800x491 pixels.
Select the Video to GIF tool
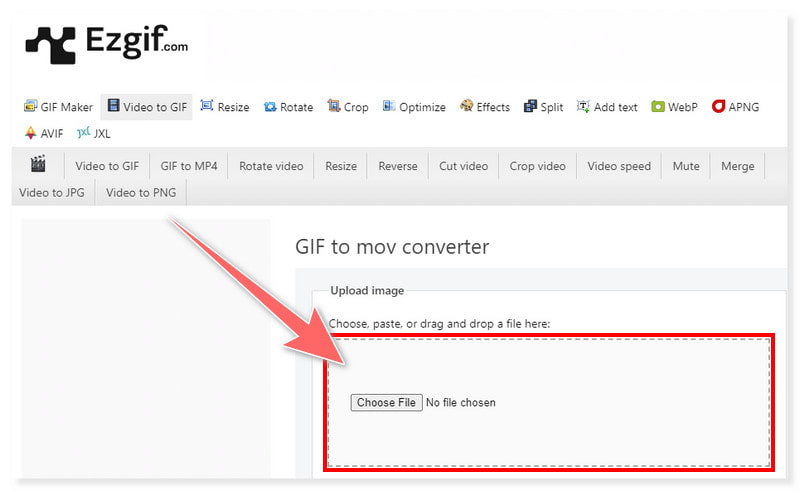coord(150,107)
